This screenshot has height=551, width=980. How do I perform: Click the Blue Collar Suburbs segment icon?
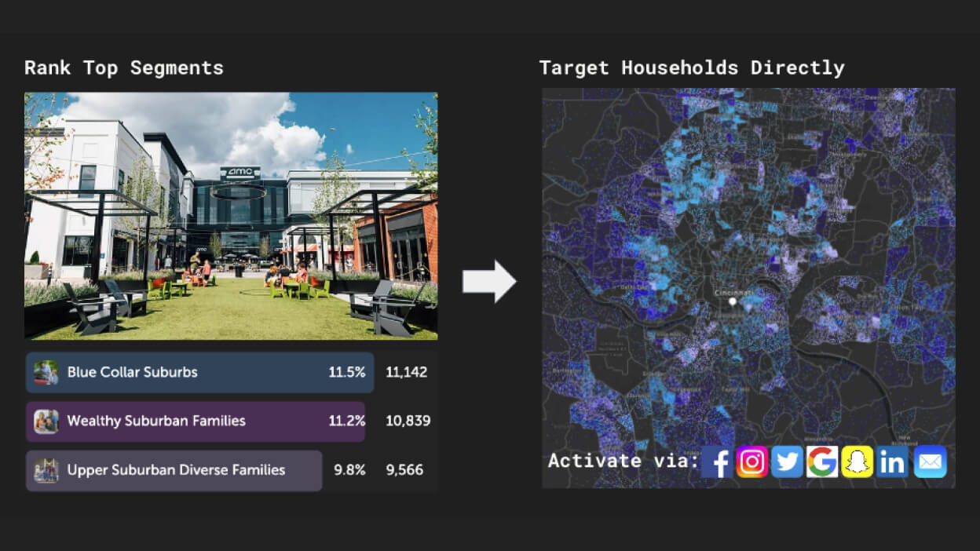pyautogui.click(x=45, y=371)
